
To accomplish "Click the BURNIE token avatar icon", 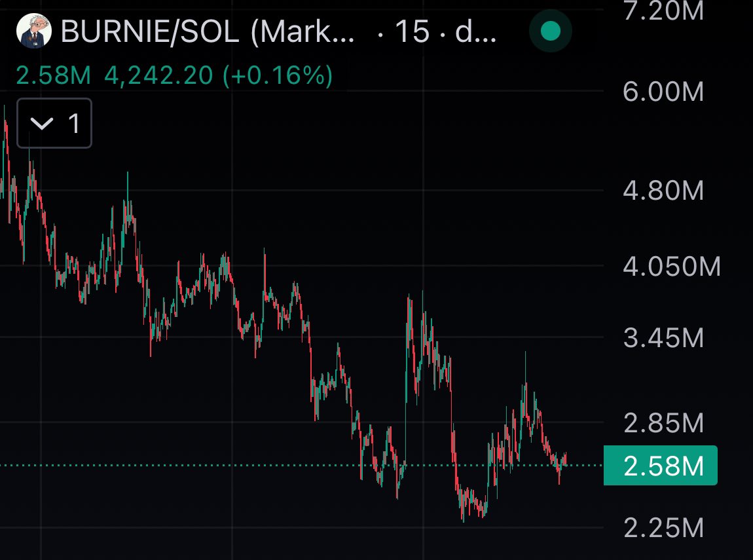I will [x=34, y=31].
